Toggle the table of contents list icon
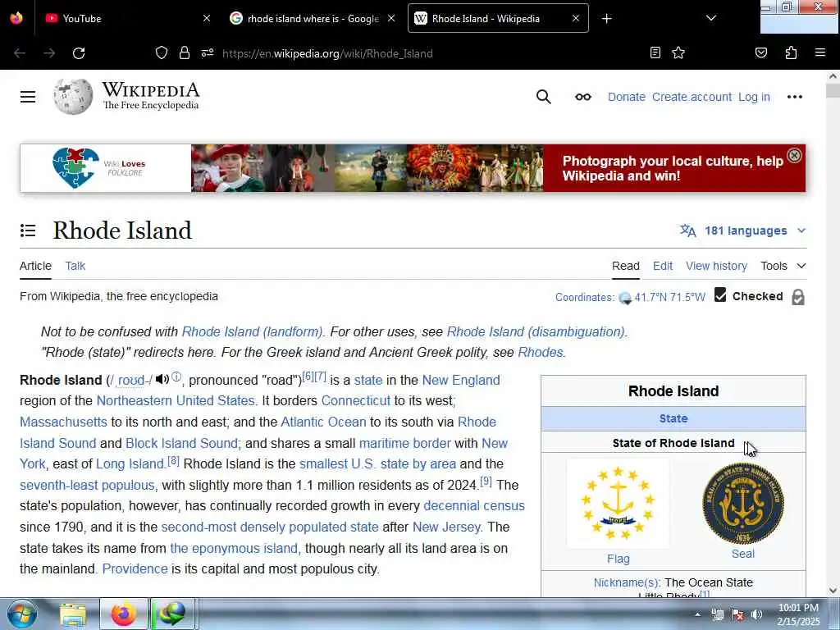 [28, 231]
